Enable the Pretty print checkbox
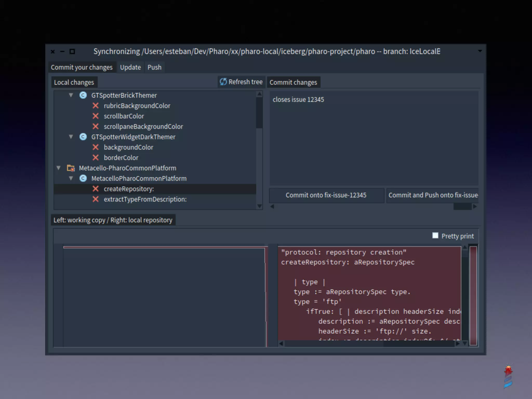This screenshot has height=399, width=532. point(435,235)
